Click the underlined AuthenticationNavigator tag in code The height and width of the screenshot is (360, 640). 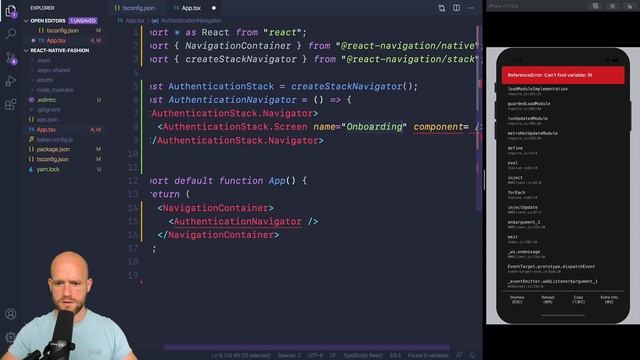238,222
